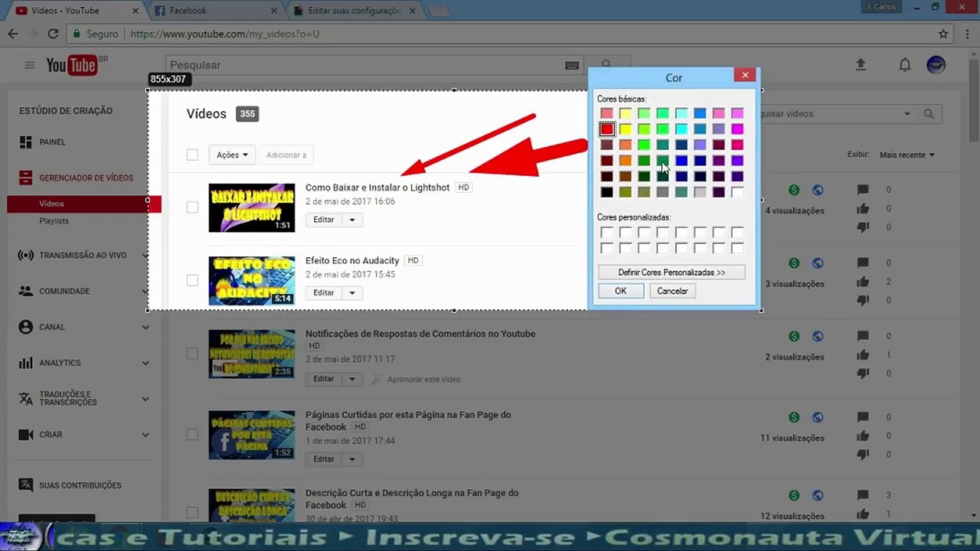Click the dollar icon for Notificações de Respostas video

click(x=794, y=336)
